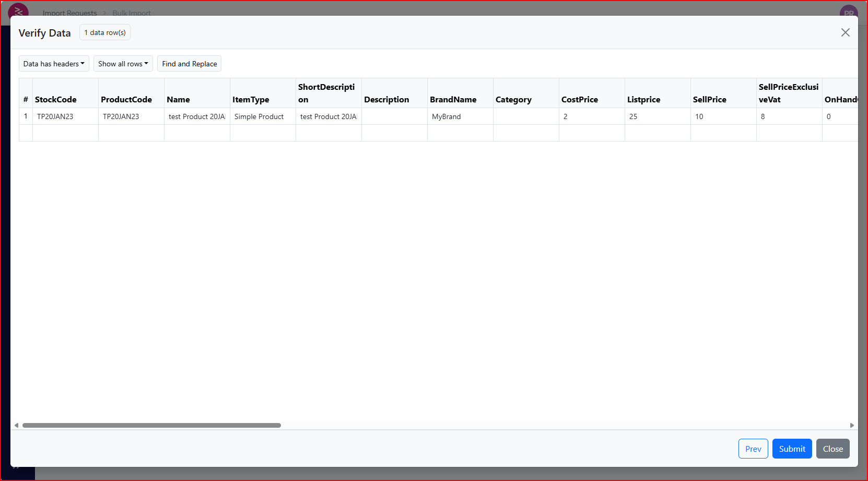This screenshot has width=868, height=481.
Task: Click row number 1 in the table
Action: click(x=26, y=116)
